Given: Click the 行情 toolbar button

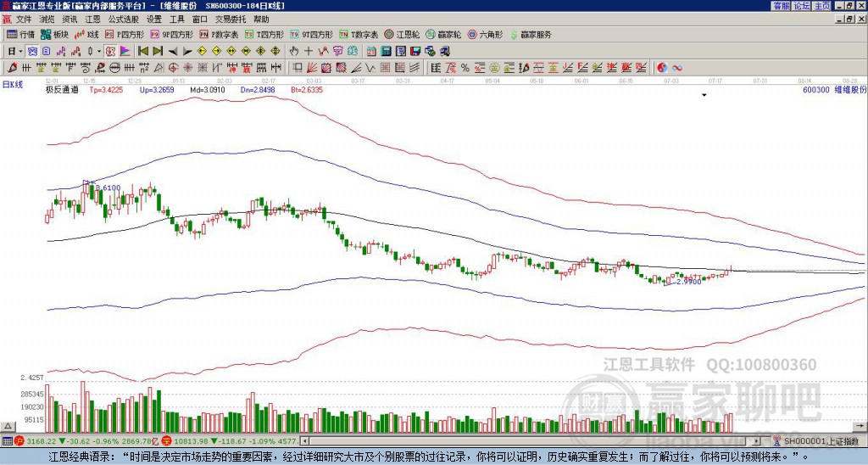Looking at the screenshot, I should pos(21,35).
